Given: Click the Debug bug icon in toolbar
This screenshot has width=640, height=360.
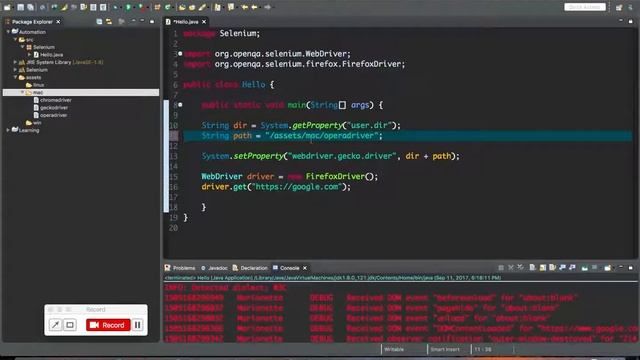Looking at the screenshot, I should coord(116,7).
